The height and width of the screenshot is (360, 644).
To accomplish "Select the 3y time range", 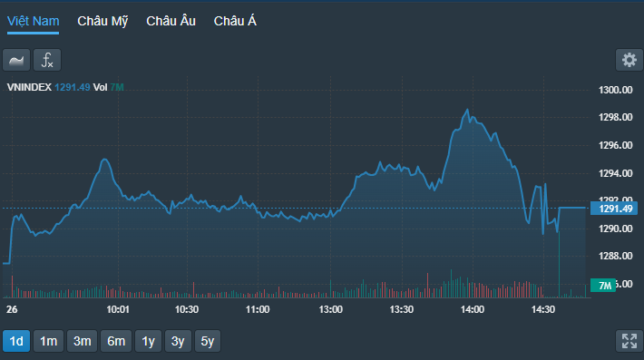I will pos(178,341).
